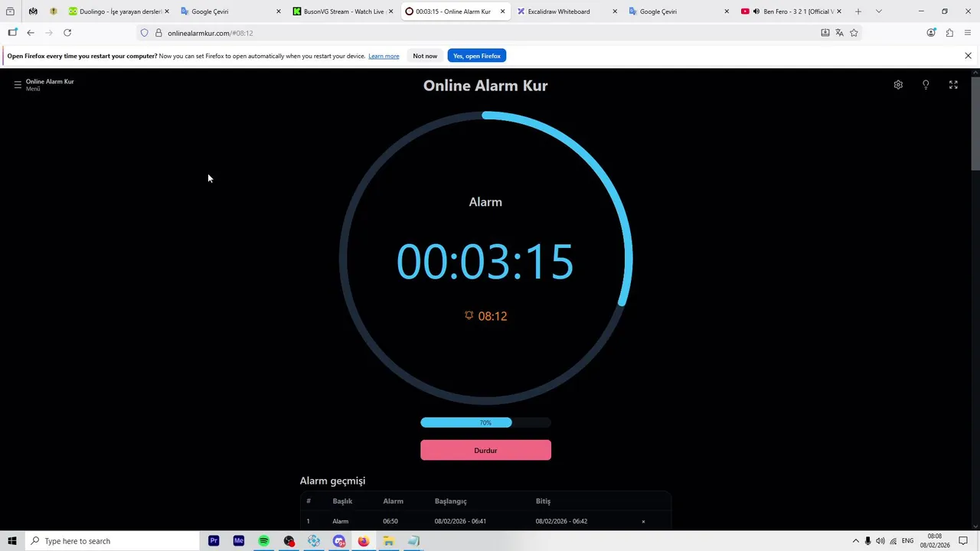Image resolution: width=980 pixels, height=551 pixels.
Task: Switch to the BusonVG Stream tab
Action: point(342,11)
